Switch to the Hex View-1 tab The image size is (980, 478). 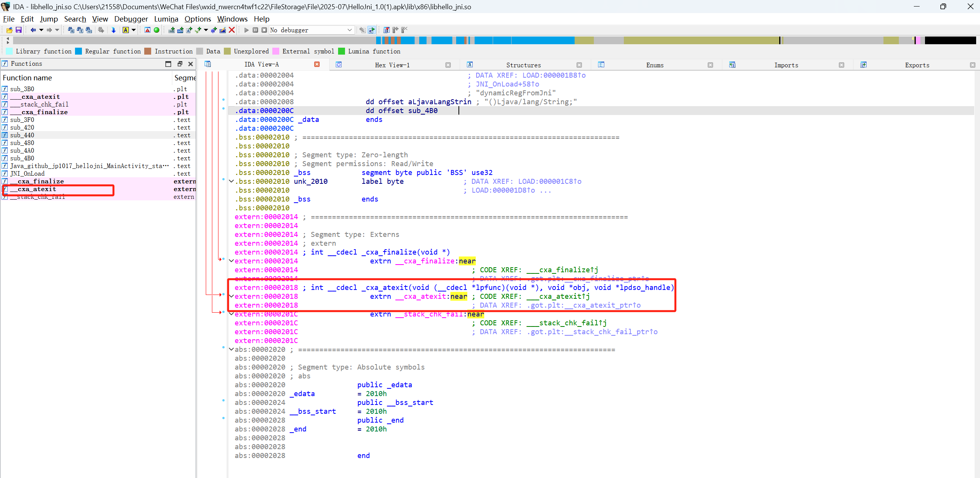392,65
